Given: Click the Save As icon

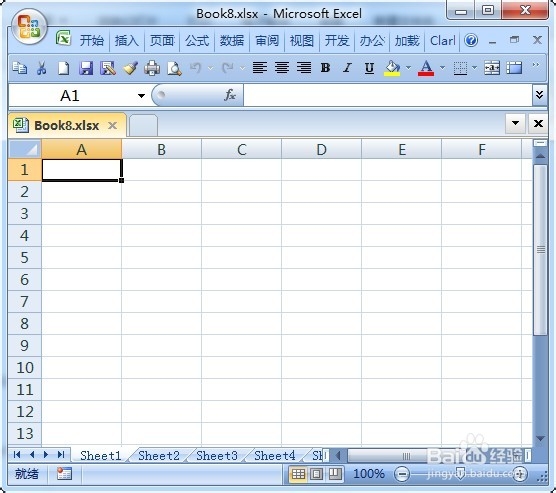Looking at the screenshot, I should [x=108, y=67].
